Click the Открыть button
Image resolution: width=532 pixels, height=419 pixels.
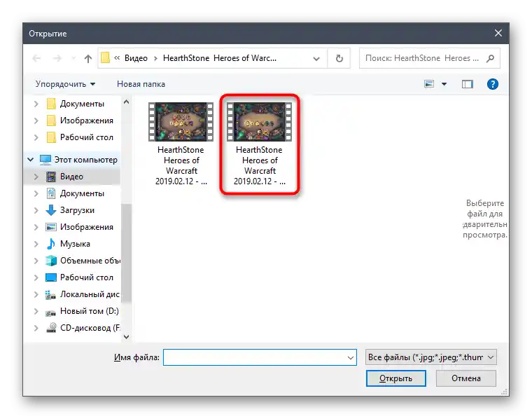click(x=395, y=378)
